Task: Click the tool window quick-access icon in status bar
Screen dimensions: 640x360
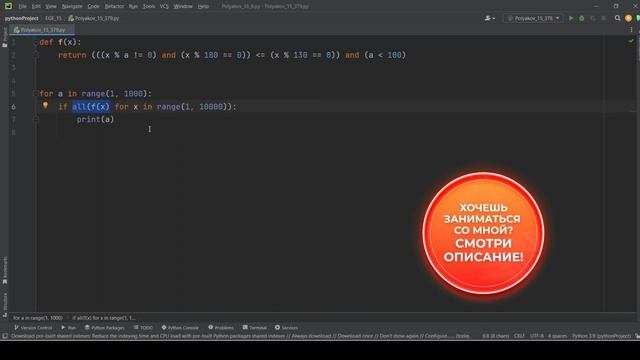Action: [5, 336]
